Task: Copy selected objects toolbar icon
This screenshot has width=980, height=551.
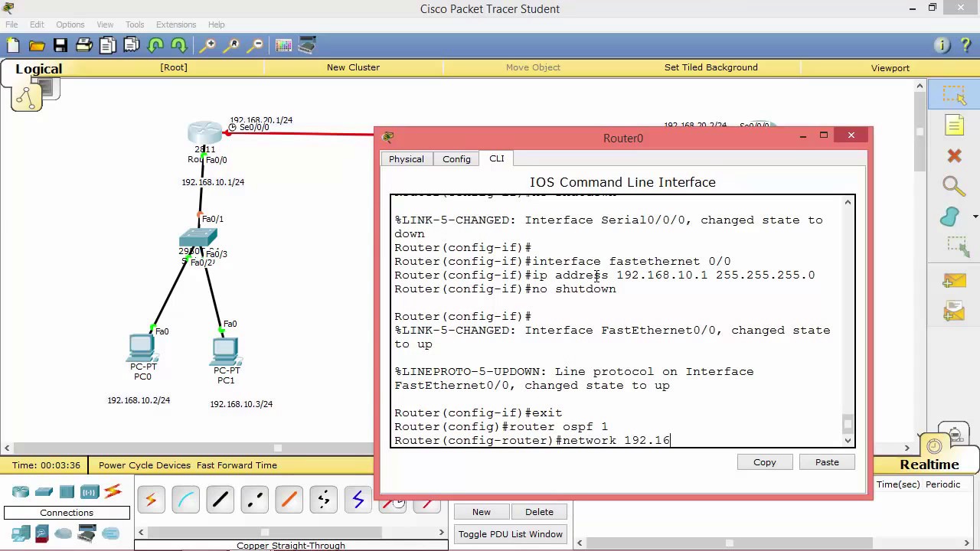Action: point(107,46)
